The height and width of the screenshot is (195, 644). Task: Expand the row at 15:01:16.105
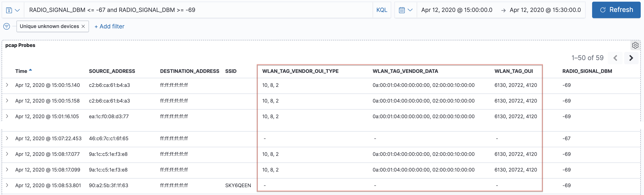(x=7, y=116)
